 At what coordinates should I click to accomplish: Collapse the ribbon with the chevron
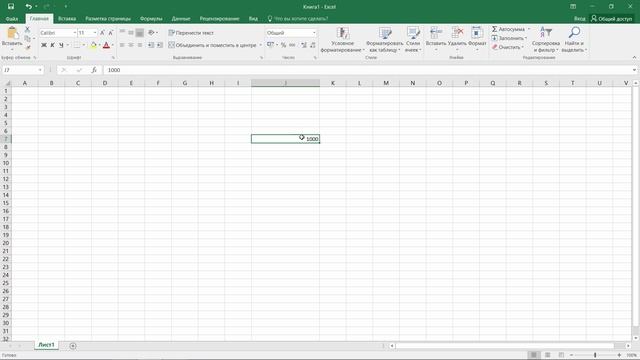[634, 58]
